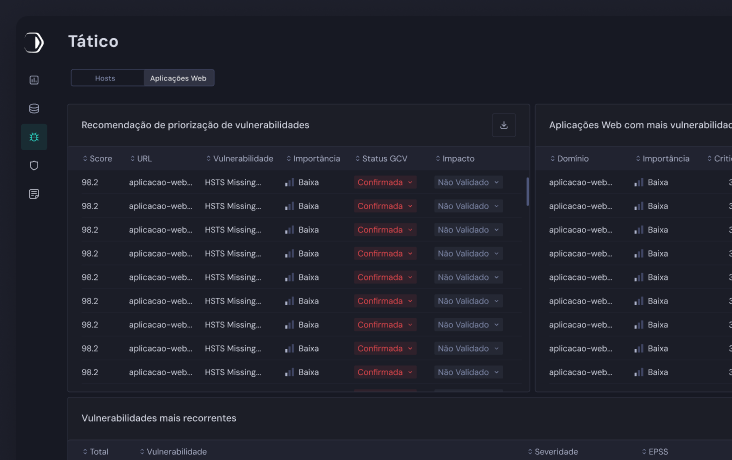
Task: Open the dashboard chart sidebar icon
Action: tap(34, 80)
